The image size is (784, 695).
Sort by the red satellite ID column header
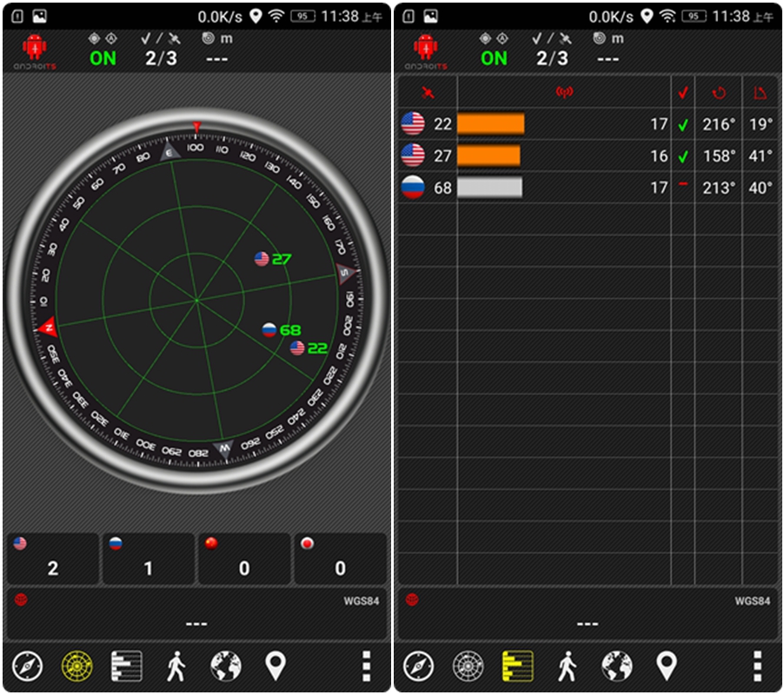point(427,93)
